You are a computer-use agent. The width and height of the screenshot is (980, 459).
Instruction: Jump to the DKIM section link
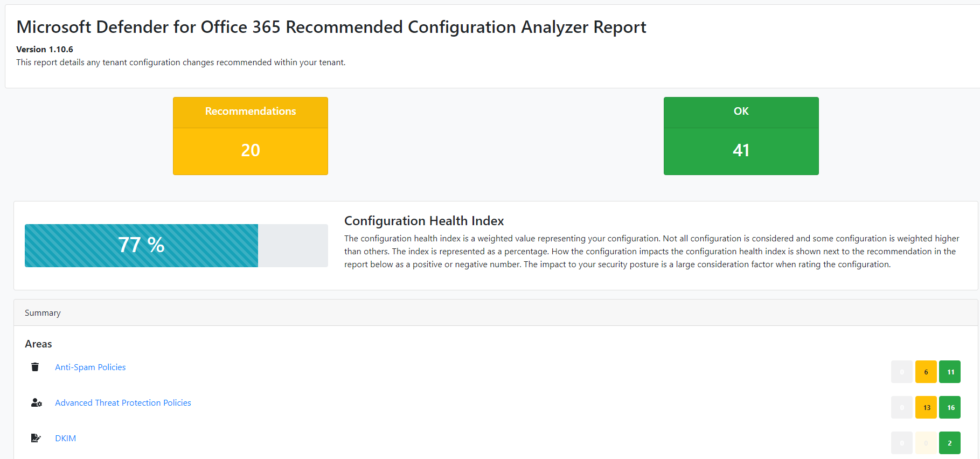(65, 438)
